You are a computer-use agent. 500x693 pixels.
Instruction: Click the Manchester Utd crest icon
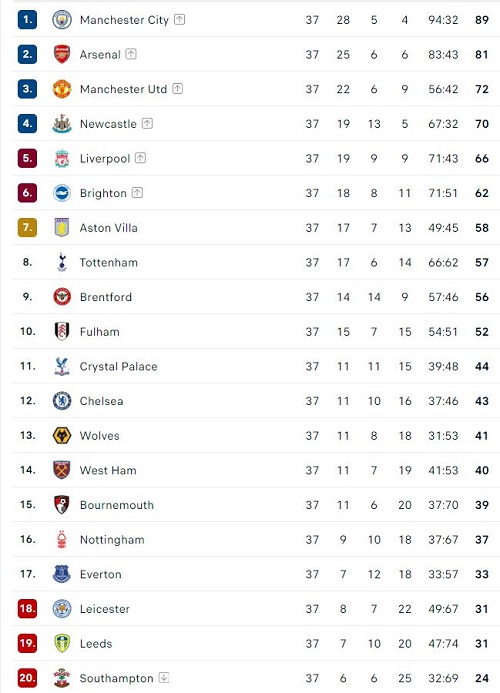(x=62, y=89)
